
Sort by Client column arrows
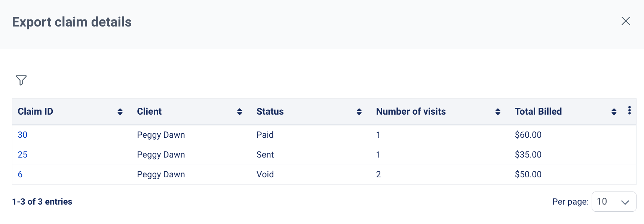(x=240, y=112)
